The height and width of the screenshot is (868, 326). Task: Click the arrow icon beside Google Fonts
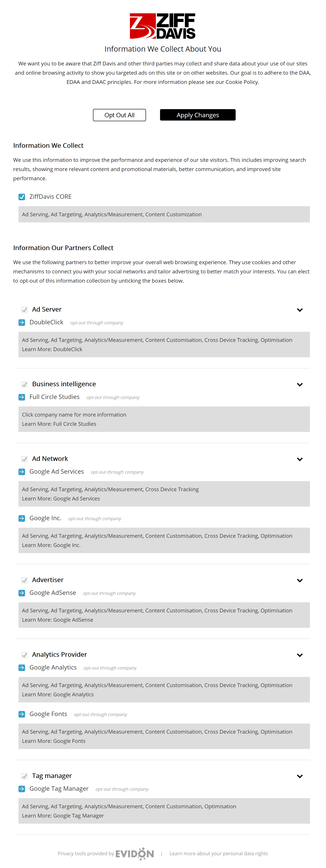pyautogui.click(x=22, y=714)
